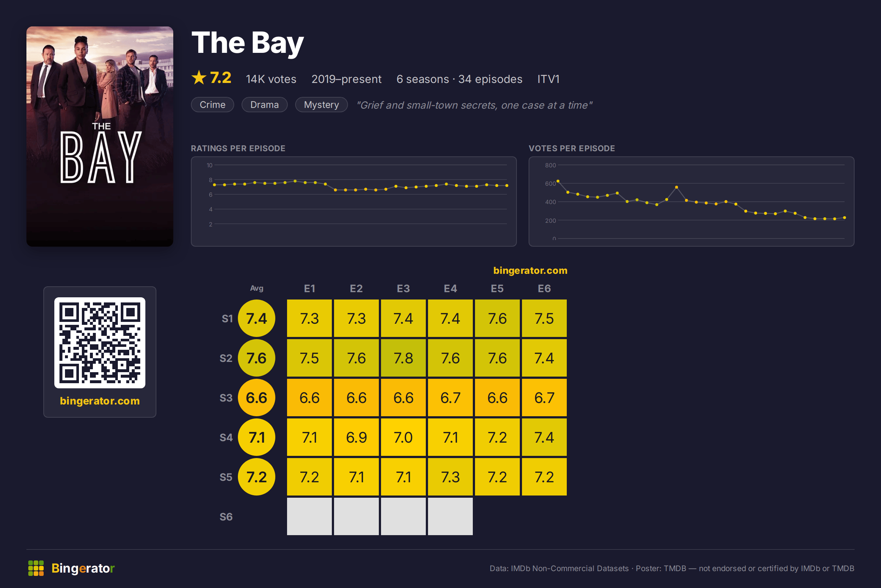Click the S6 row label
The image size is (881, 588).
coord(226,517)
